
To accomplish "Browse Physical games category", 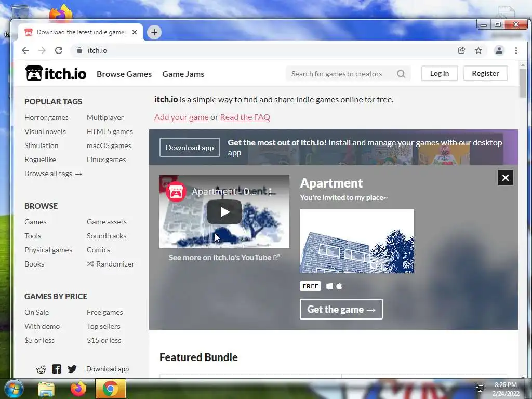I will coord(48,250).
